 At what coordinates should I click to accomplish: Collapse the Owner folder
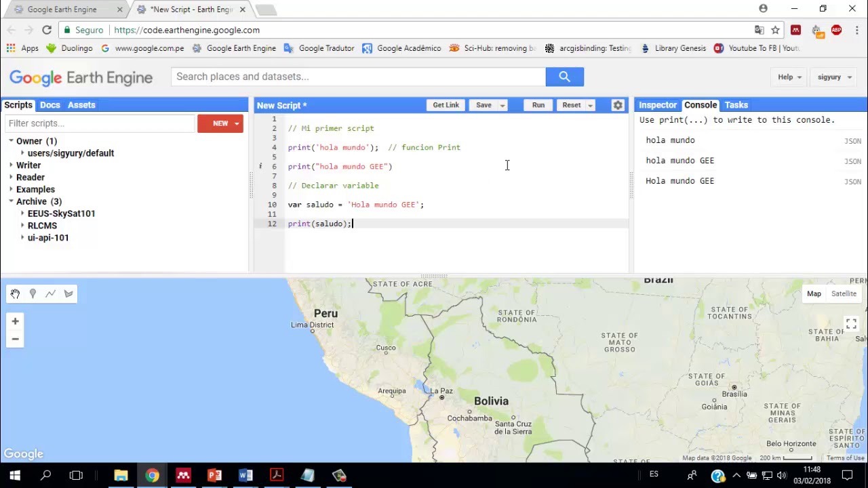(x=11, y=141)
